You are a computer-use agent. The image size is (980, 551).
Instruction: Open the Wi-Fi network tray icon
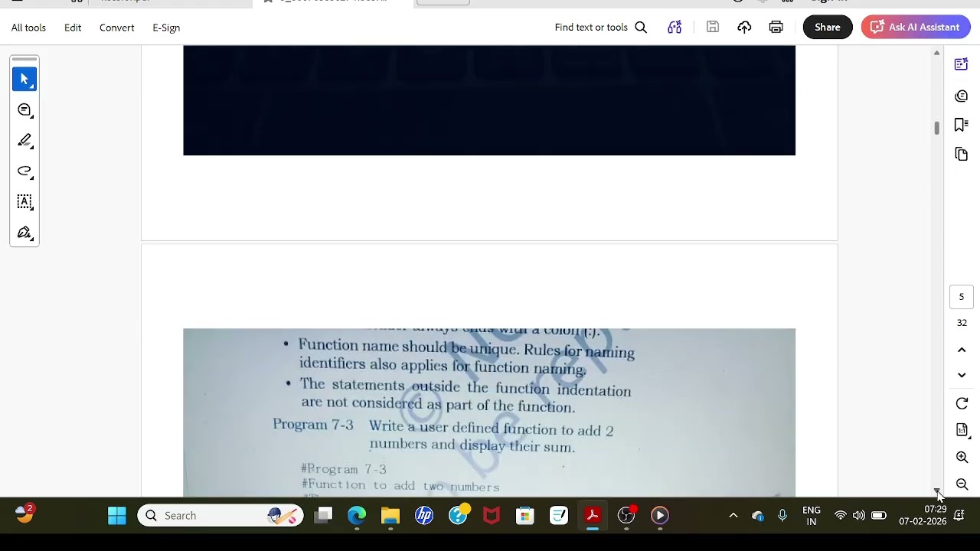coord(841,516)
